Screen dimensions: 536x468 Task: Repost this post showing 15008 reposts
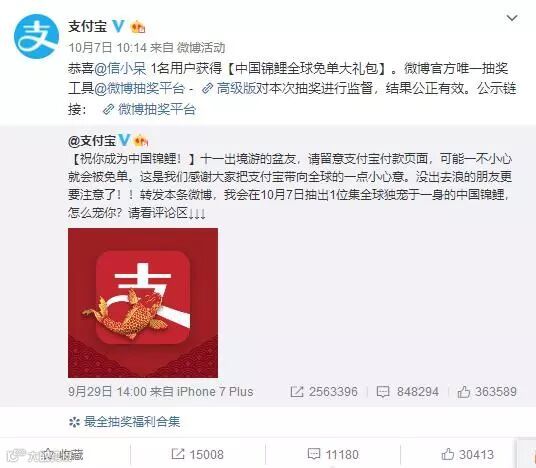pyautogui.click(x=198, y=455)
